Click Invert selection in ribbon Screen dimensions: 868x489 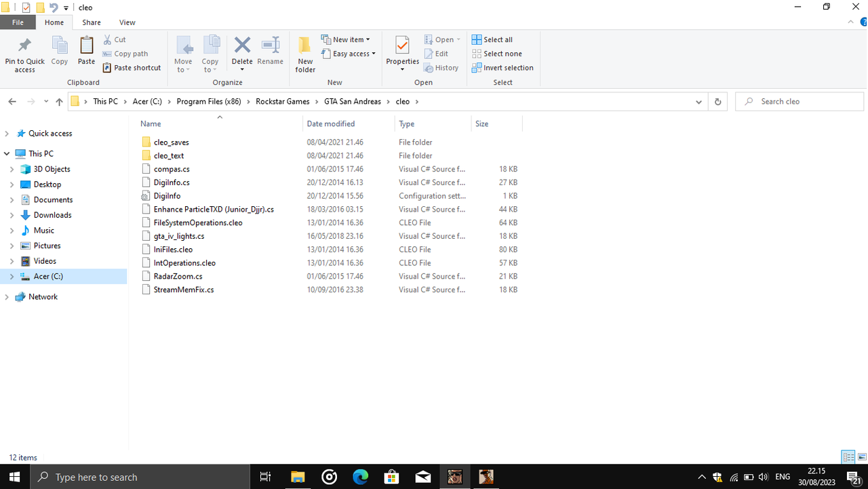click(x=502, y=68)
